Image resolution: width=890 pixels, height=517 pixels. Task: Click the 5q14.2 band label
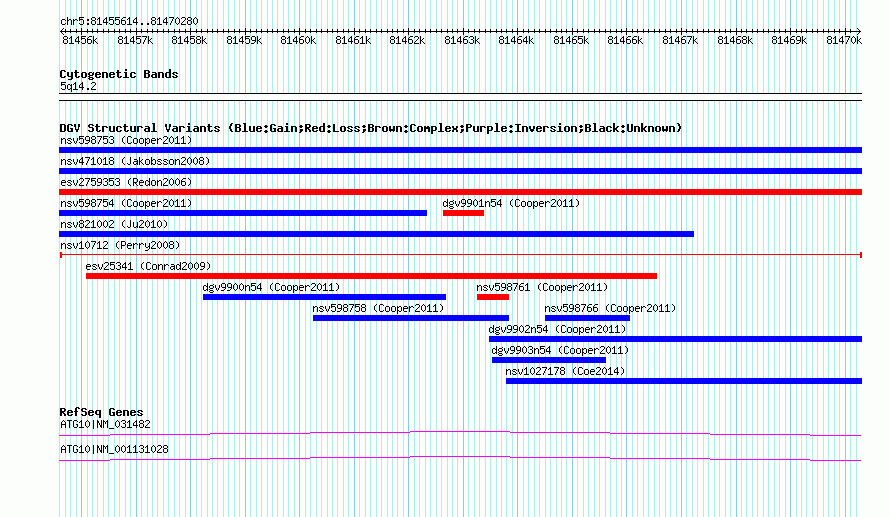coord(78,86)
